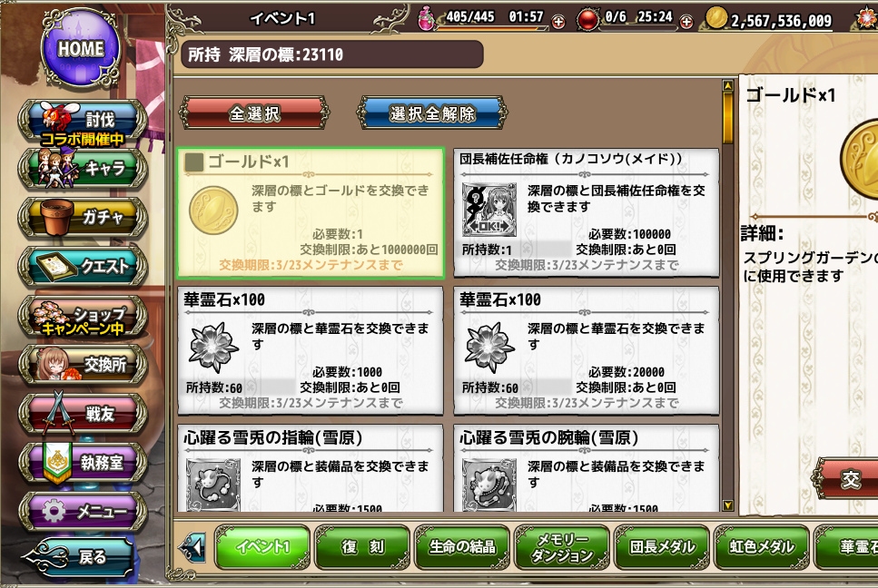This screenshot has width=878, height=588.
Task: Click the 選択全解除 deselect all button
Action: click(x=432, y=113)
